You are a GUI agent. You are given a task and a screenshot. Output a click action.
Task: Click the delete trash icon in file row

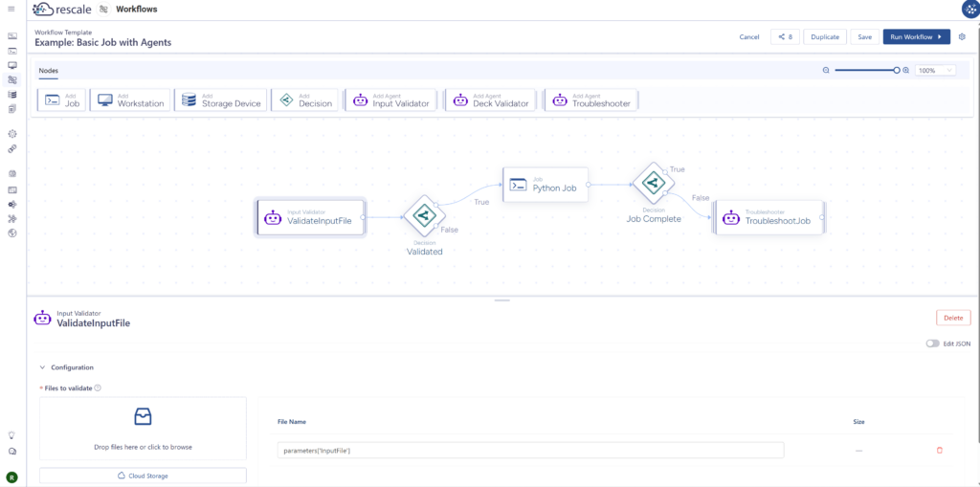click(939, 450)
